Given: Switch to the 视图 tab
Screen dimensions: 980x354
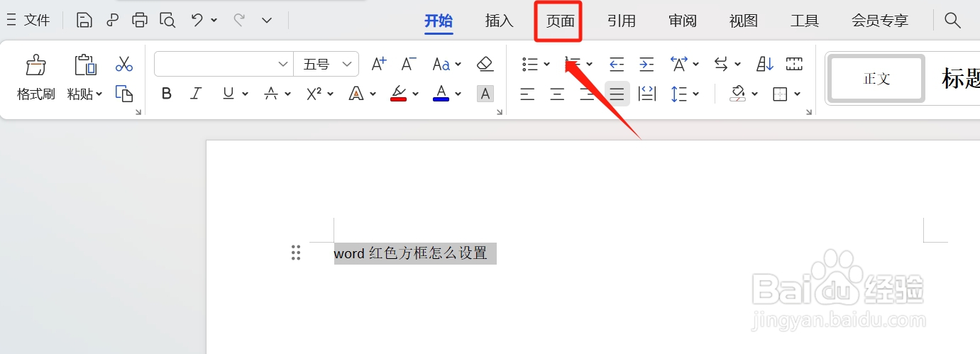Looking at the screenshot, I should tap(744, 21).
